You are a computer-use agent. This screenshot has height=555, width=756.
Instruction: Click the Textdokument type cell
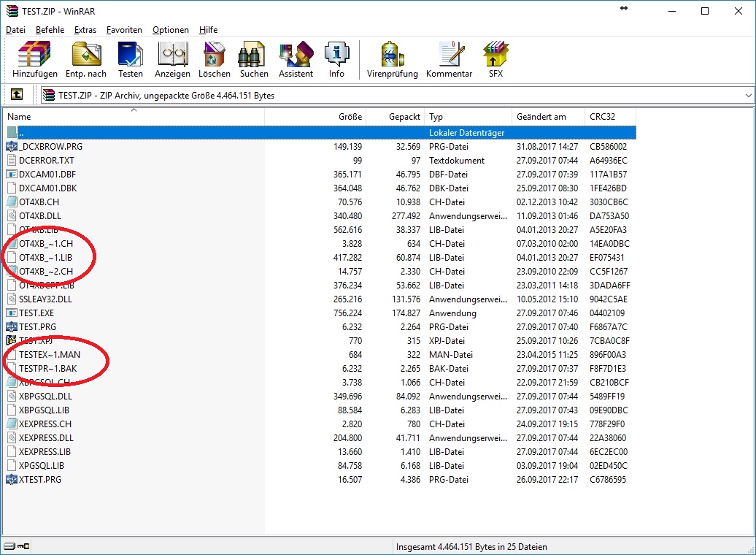coord(457,160)
